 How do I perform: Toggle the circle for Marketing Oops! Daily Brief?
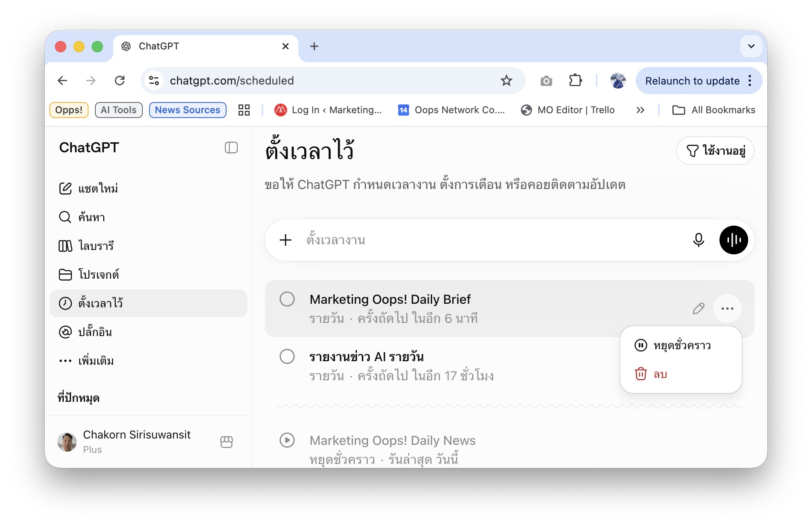287,299
